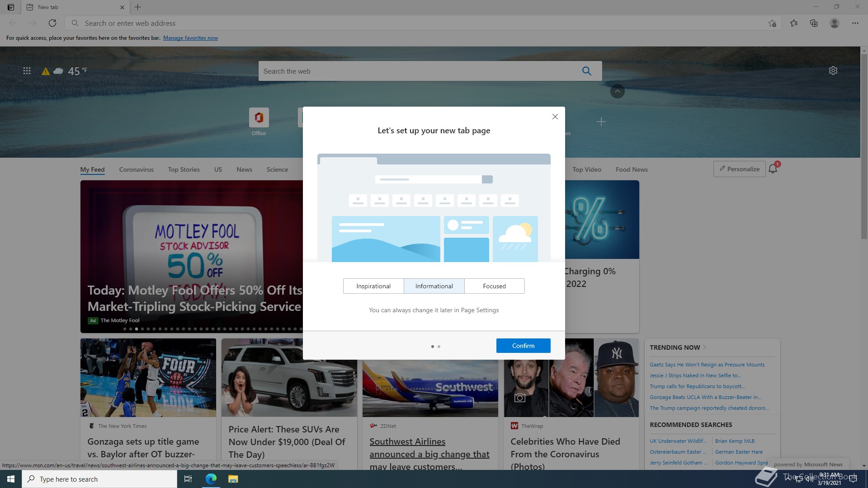Open the notifications bell icon
868x488 pixels.
click(773, 169)
